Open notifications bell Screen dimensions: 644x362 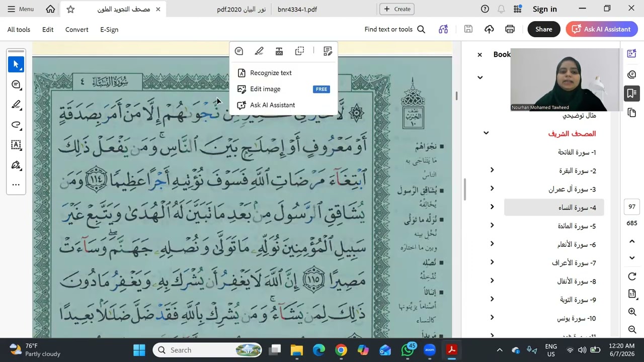pos(501,9)
